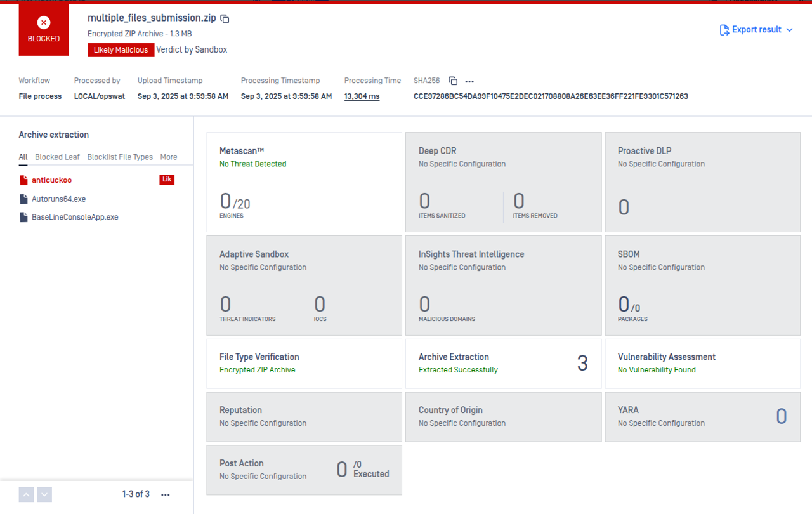Select BaseLineConsoleApp.exe in extracted files
The width and height of the screenshot is (812, 514).
coord(75,217)
